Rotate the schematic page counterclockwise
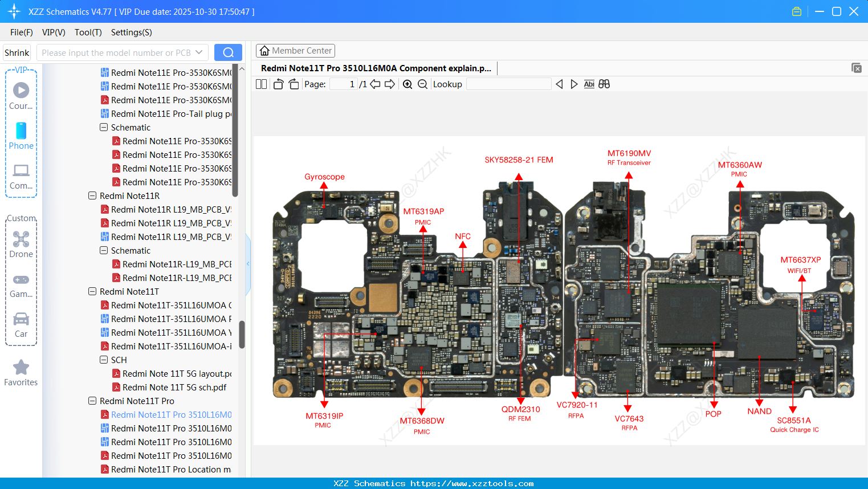Viewport: 868px width, 489px height. 278,84
